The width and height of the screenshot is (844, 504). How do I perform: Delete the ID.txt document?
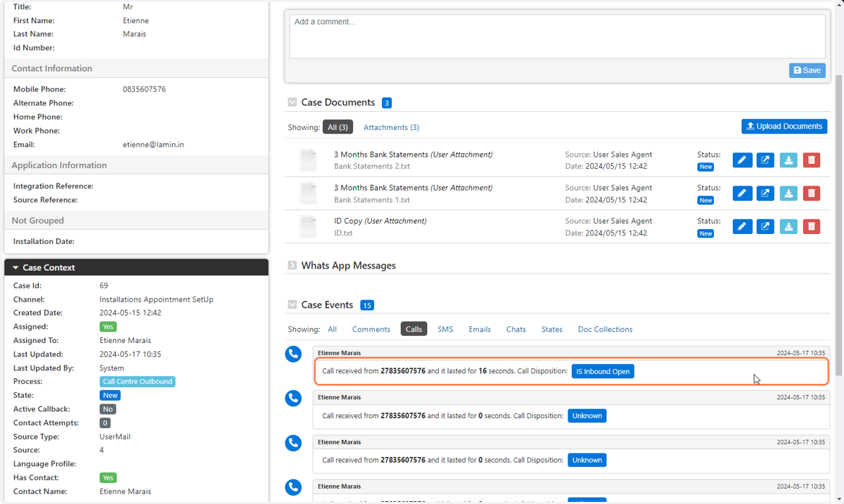(812, 226)
